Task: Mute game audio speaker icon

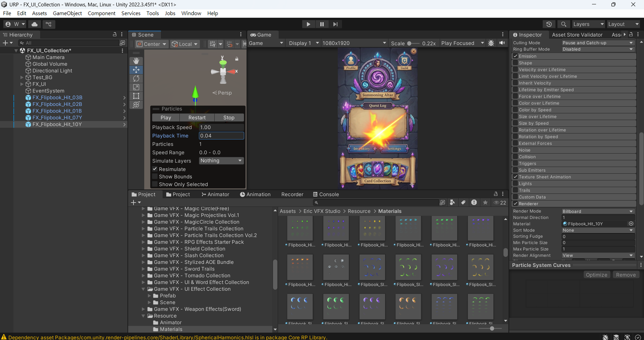Action: click(x=502, y=43)
